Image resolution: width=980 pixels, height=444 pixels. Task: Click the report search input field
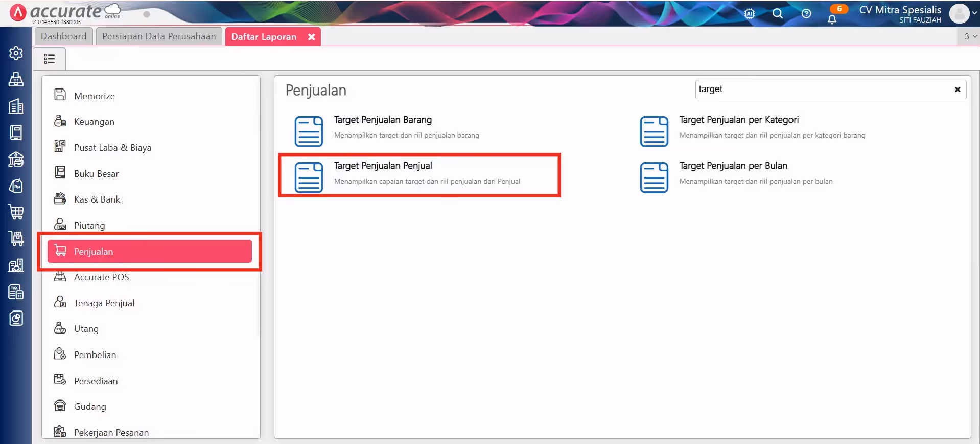pyautogui.click(x=824, y=90)
